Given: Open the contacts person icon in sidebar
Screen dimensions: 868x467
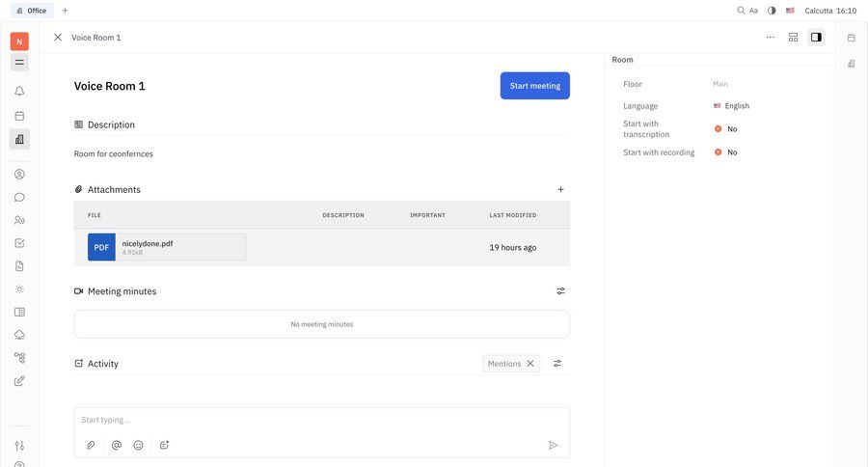Looking at the screenshot, I should (19, 175).
